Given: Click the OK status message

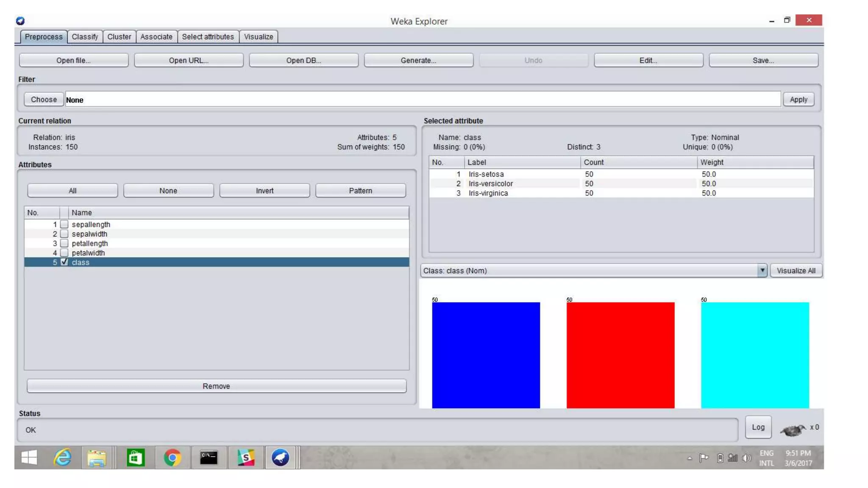Looking at the screenshot, I should point(31,430).
